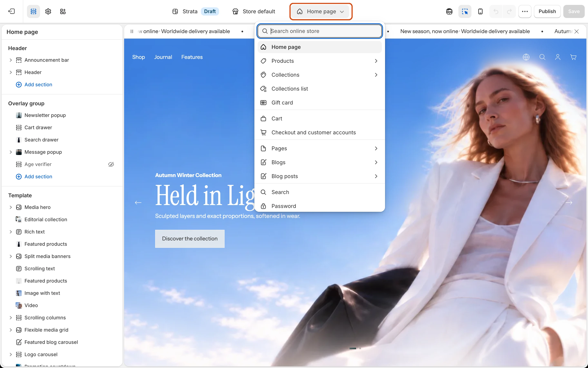The width and height of the screenshot is (588, 368).
Task: Choose Cart template
Action: pos(320,119)
